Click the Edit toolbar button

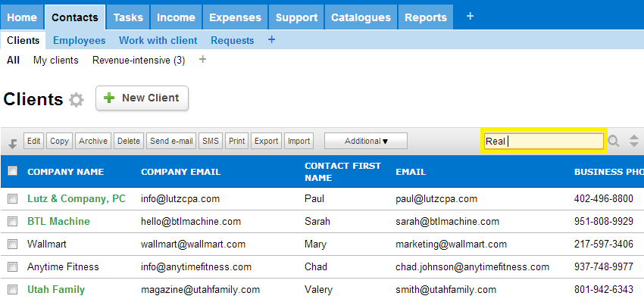tap(33, 141)
